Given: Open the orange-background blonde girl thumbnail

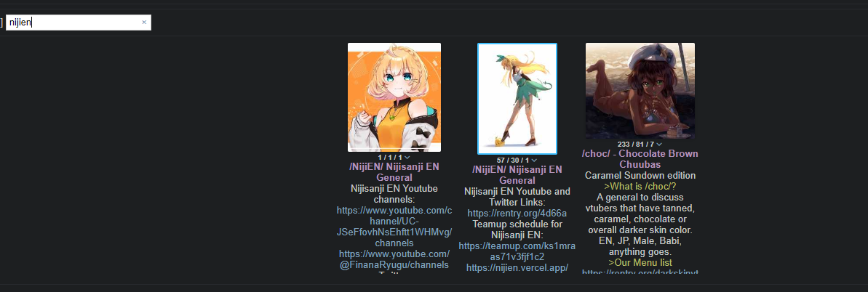Looking at the screenshot, I should pos(394,97).
